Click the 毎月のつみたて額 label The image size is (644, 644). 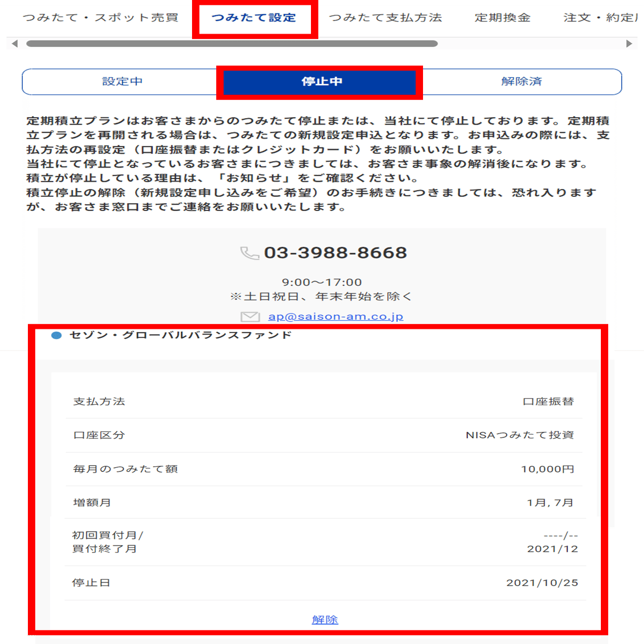pyautogui.click(x=125, y=469)
